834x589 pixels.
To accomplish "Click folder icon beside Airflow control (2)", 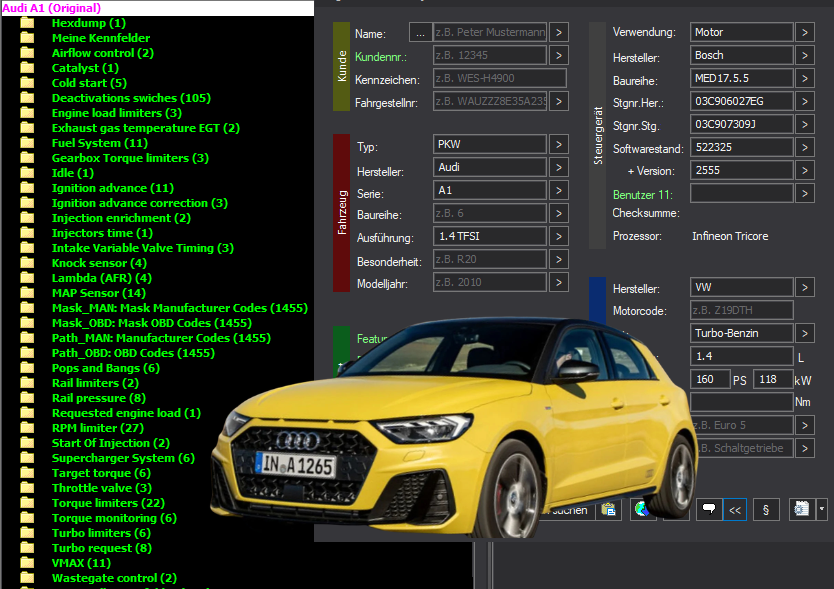I will (x=27, y=53).
